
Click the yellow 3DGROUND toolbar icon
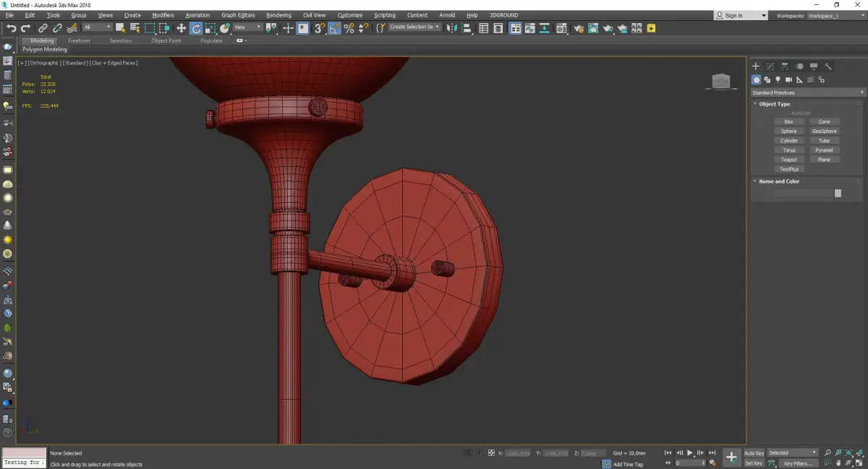pyautogui.click(x=652, y=28)
